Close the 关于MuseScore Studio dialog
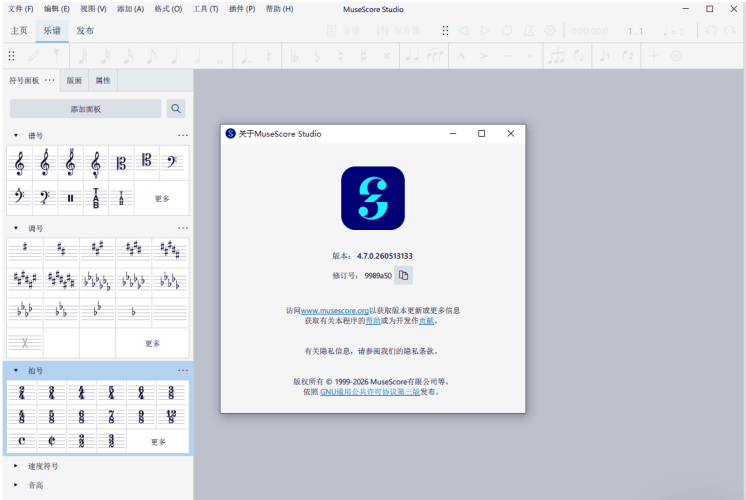The image size is (746, 500). click(510, 134)
